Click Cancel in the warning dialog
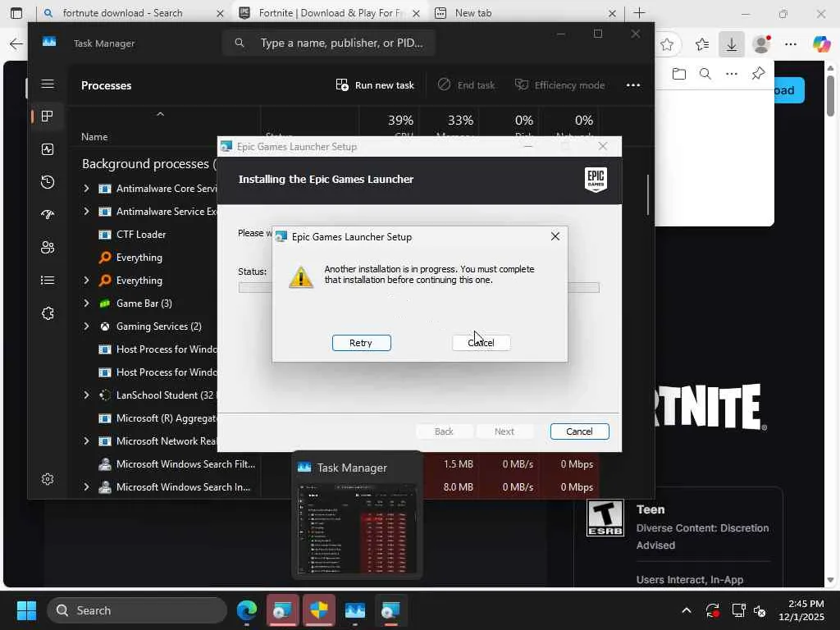The height and width of the screenshot is (630, 840). click(481, 343)
